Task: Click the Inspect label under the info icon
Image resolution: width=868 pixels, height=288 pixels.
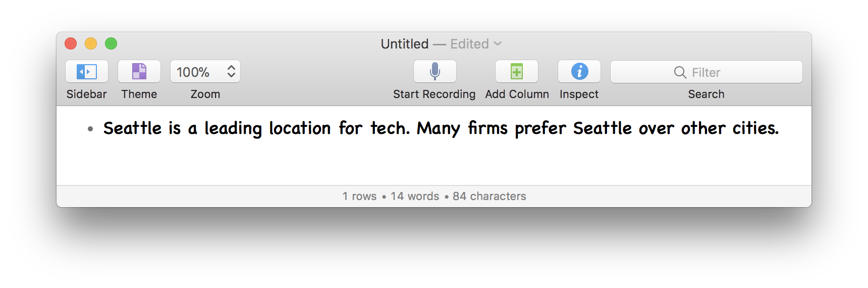Action: tap(579, 94)
